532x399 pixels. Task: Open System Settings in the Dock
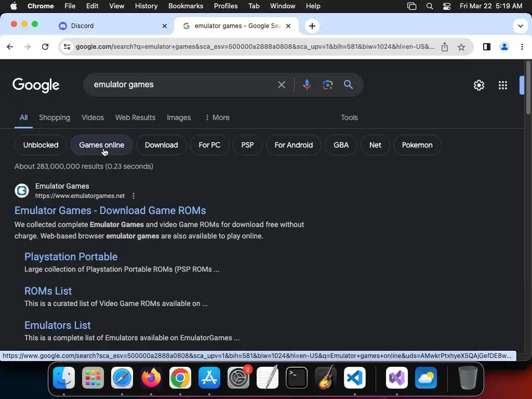[238, 378]
